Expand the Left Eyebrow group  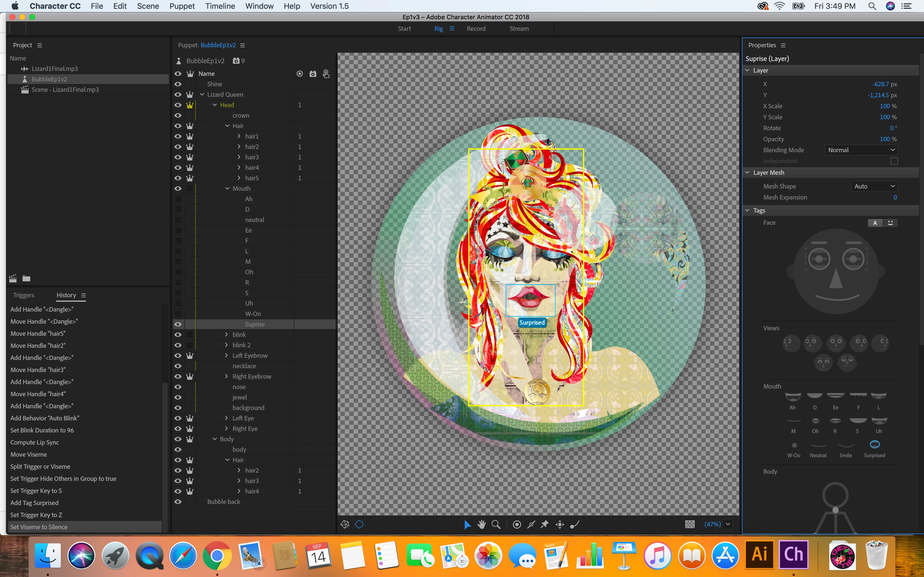pyautogui.click(x=226, y=355)
